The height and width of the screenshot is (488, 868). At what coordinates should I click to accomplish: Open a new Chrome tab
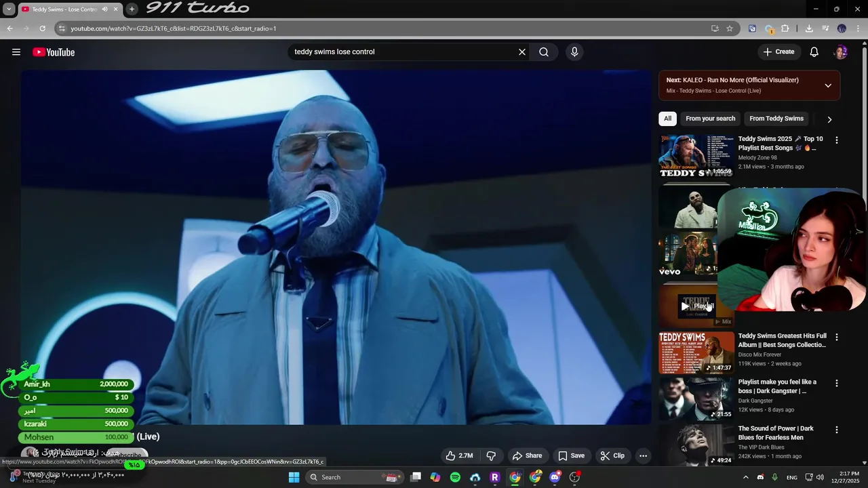point(132,9)
